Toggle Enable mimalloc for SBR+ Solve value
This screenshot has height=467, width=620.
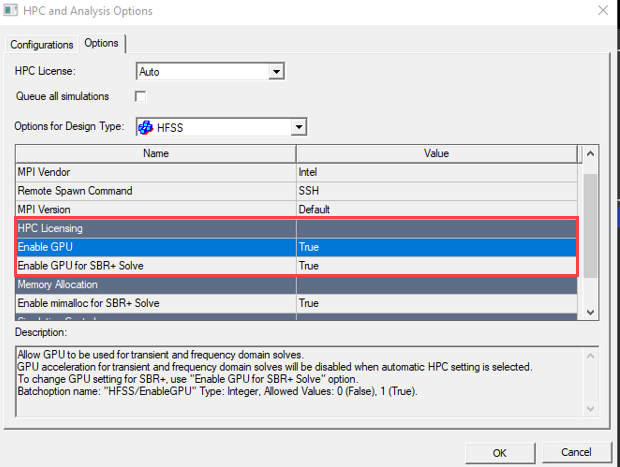point(437,303)
